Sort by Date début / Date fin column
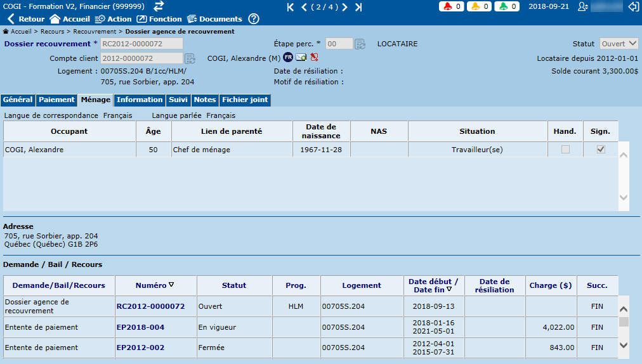642x364 pixels. 435,285
